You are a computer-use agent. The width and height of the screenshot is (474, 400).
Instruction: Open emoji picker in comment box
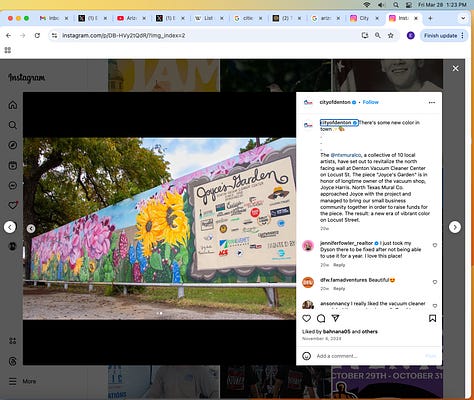point(306,356)
